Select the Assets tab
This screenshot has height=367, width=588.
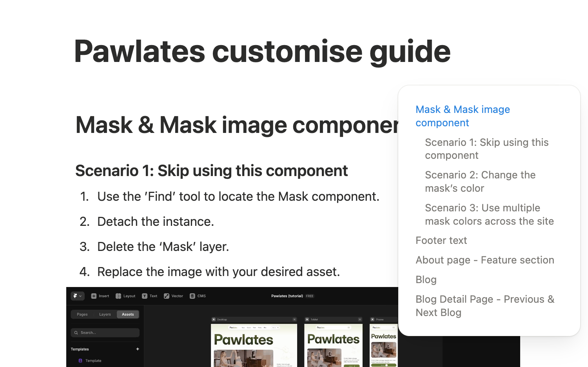(x=128, y=314)
